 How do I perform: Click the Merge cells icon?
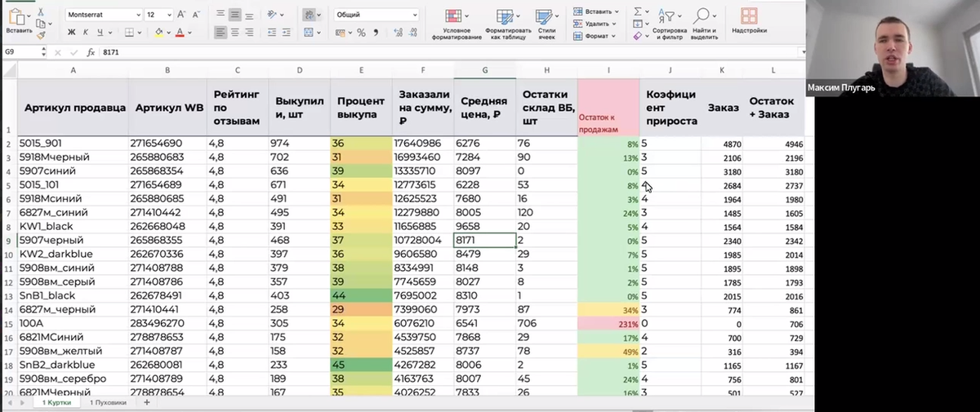[310, 33]
